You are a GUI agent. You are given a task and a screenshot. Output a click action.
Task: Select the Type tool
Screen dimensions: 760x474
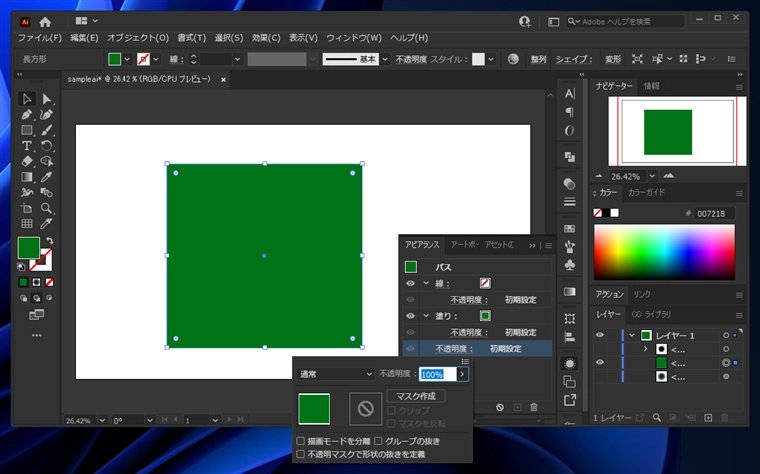point(27,146)
